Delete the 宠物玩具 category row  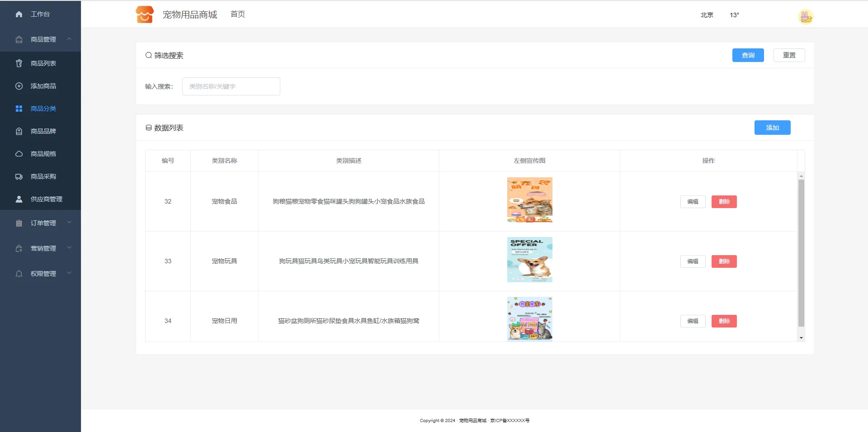tap(724, 261)
